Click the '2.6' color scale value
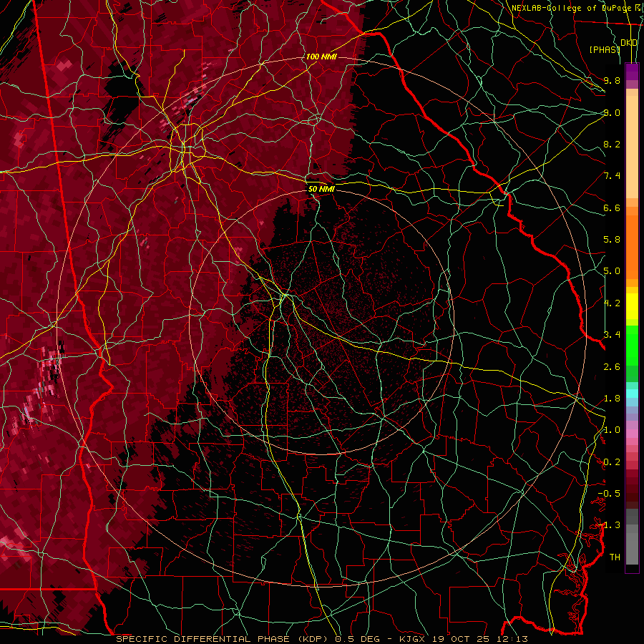644x644 pixels. pyautogui.click(x=612, y=367)
